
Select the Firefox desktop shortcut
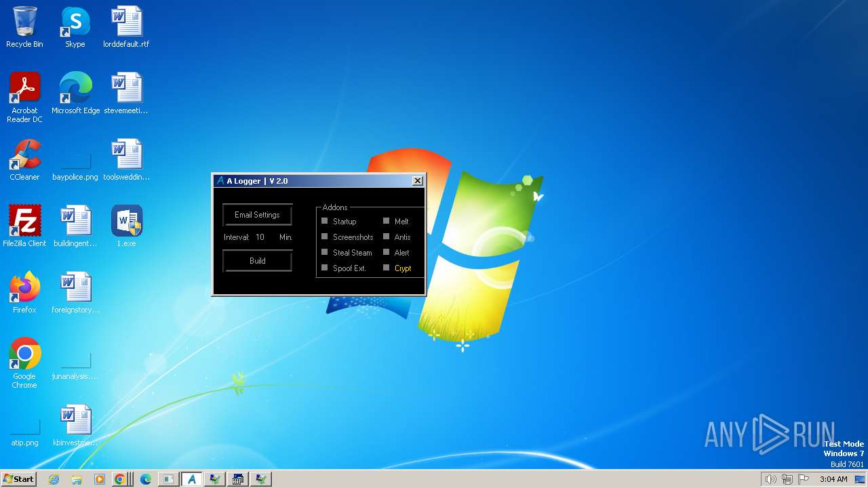pyautogui.click(x=24, y=292)
